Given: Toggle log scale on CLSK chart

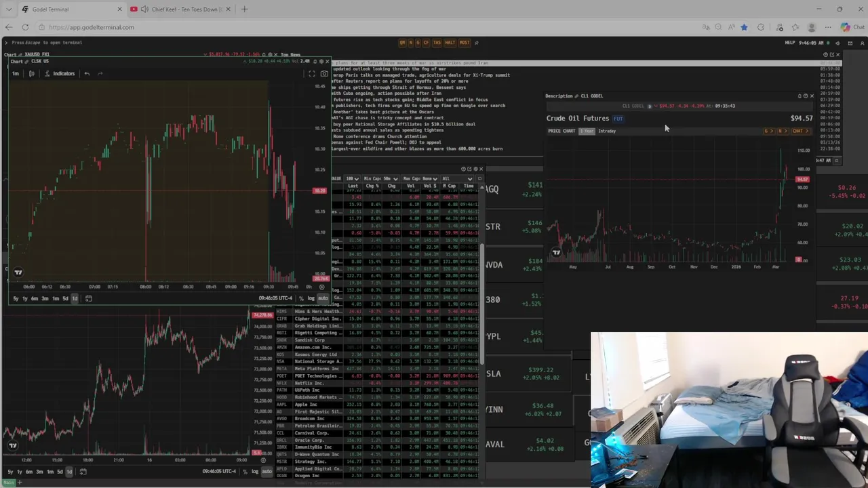Looking at the screenshot, I should 311,298.
